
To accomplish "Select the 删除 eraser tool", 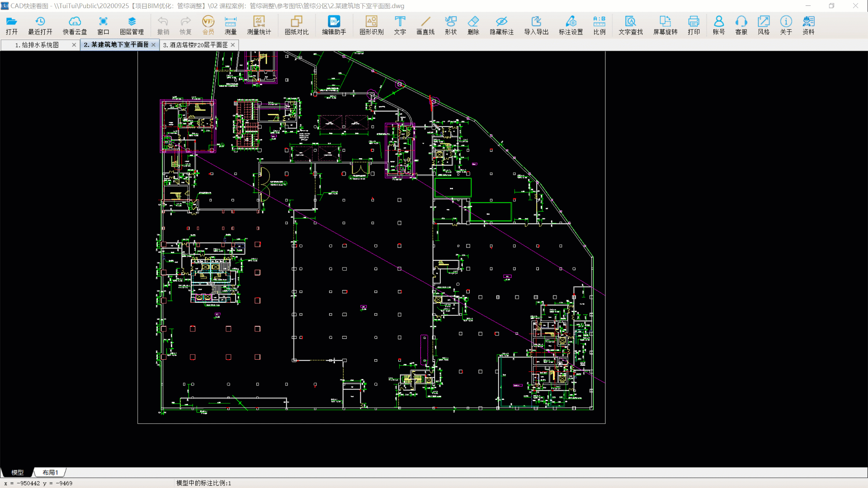I will click(x=473, y=25).
